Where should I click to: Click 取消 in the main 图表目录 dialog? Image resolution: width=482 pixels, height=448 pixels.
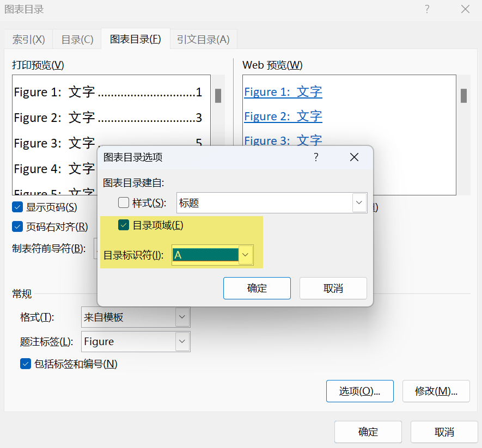444,432
